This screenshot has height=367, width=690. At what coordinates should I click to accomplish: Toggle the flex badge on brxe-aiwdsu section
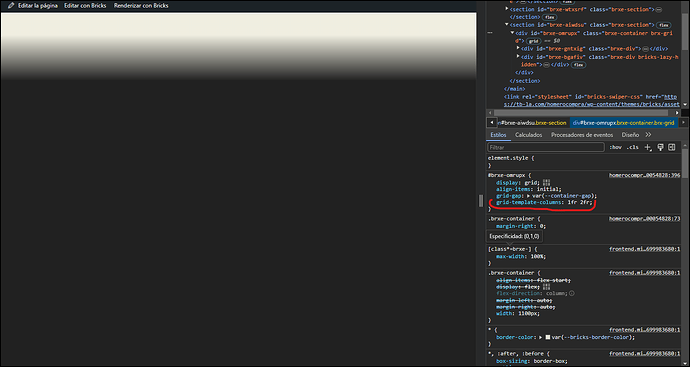pyautogui.click(x=664, y=25)
